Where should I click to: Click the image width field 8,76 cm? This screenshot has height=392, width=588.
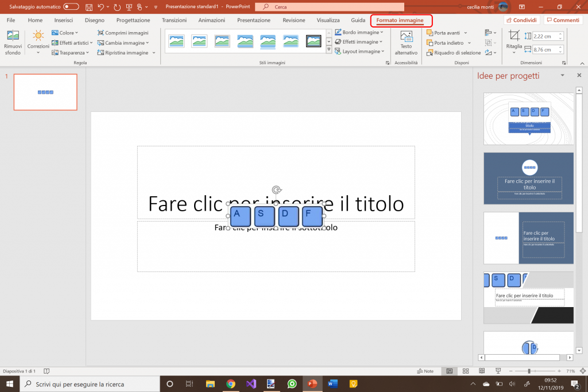pos(546,49)
